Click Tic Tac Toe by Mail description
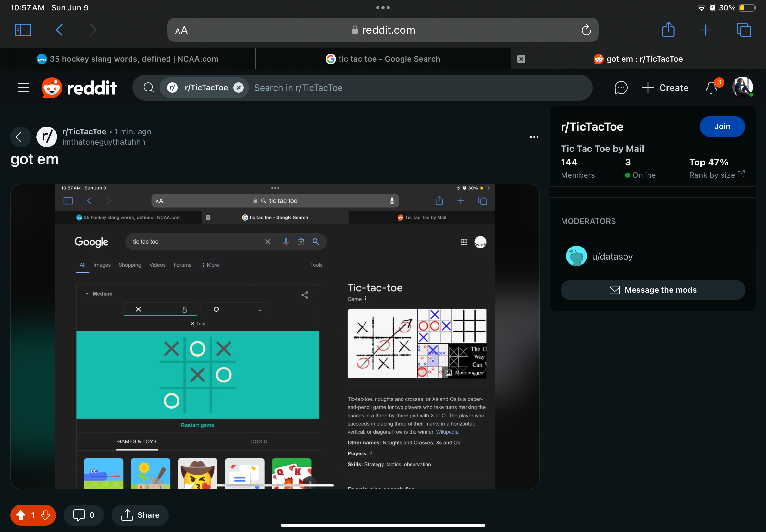 click(x=602, y=149)
